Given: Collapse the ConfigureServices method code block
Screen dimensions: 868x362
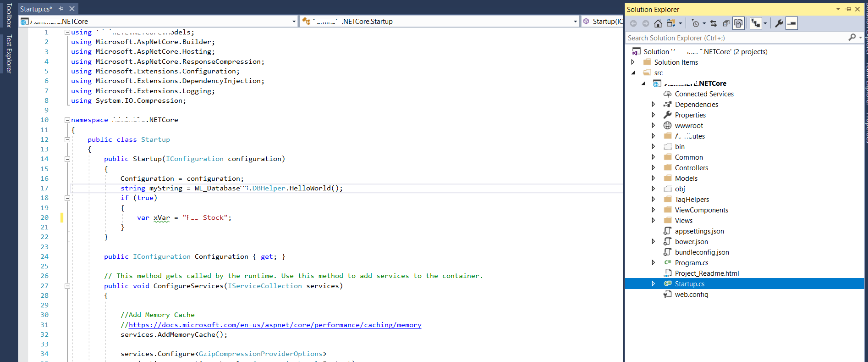Looking at the screenshot, I should pos(67,286).
